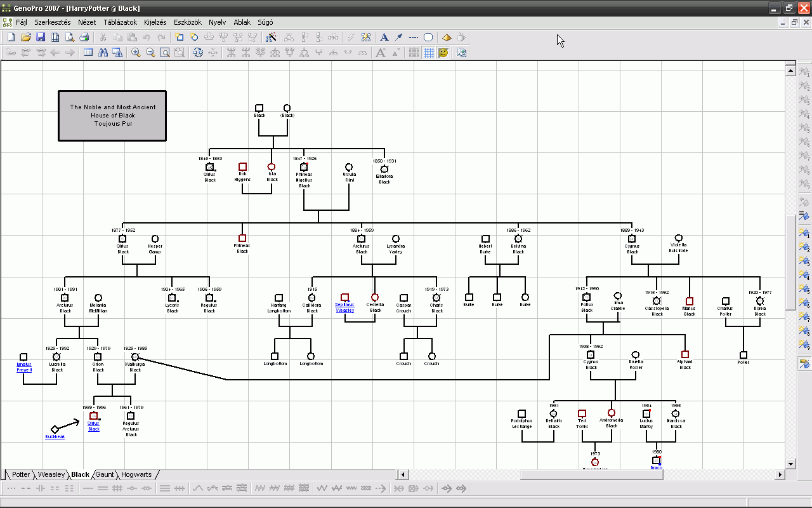Click the 'Andromeda Black' name text
Image resolution: width=812 pixels, height=508 pixels.
(612, 423)
